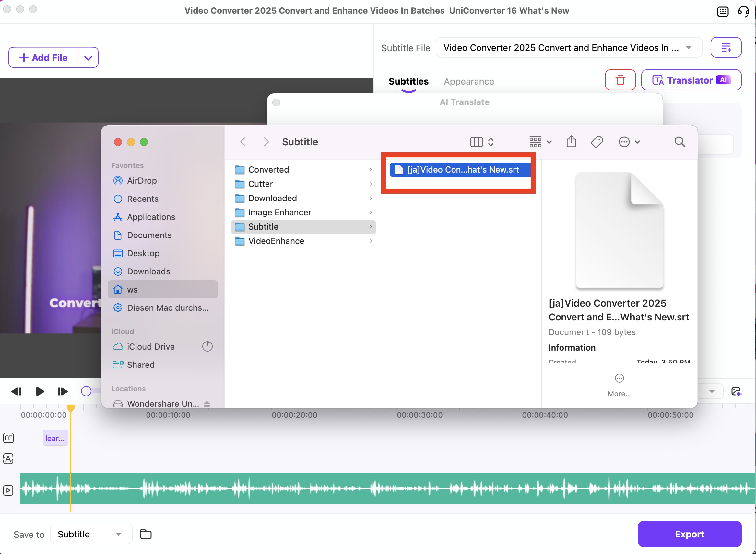The height and width of the screenshot is (554, 756).
Task: Open the Save to Subtitle dropdown
Action: (x=91, y=534)
